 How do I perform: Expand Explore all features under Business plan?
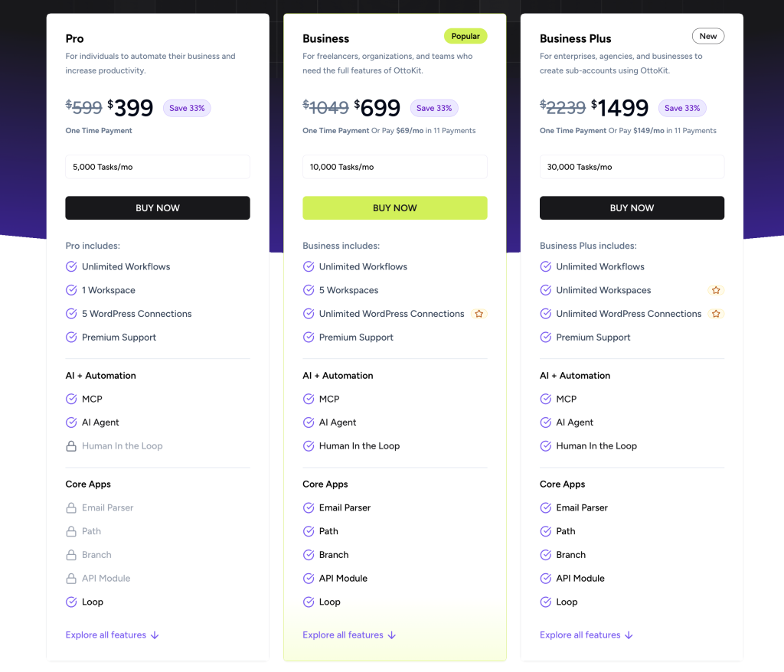[x=349, y=634]
